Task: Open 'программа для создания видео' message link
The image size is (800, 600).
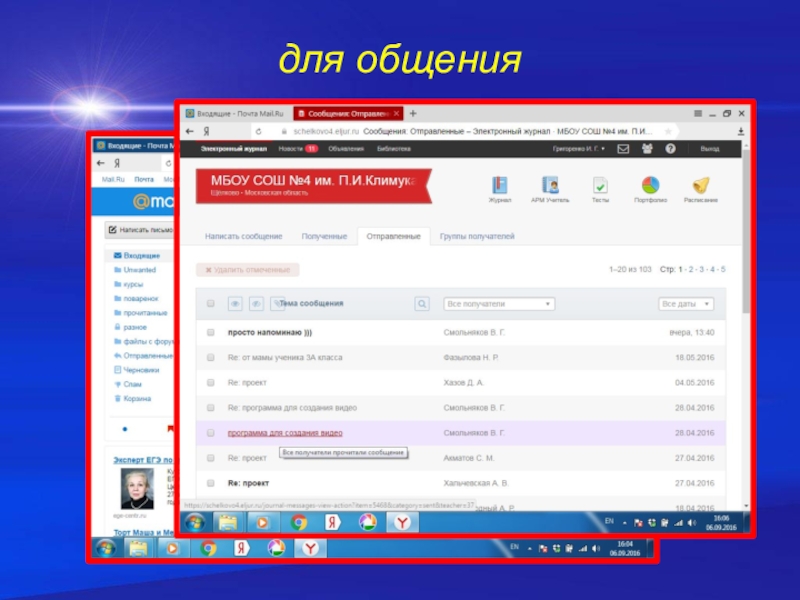Action: point(285,433)
